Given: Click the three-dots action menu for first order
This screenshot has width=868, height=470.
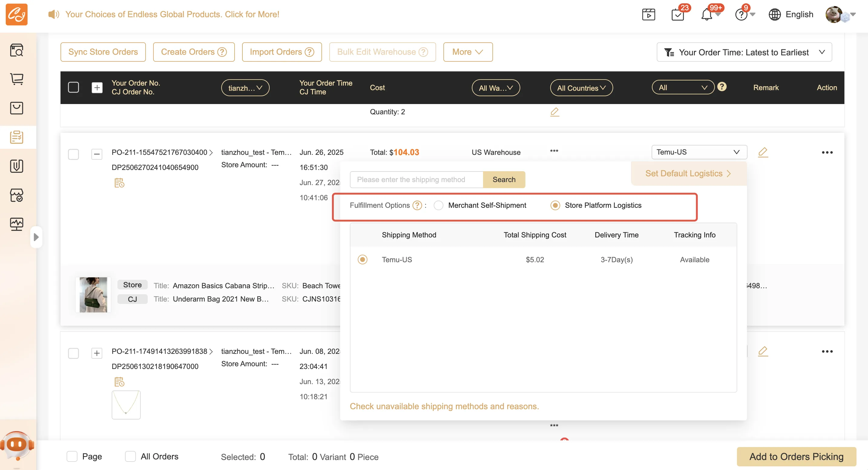Looking at the screenshot, I should coord(827,152).
